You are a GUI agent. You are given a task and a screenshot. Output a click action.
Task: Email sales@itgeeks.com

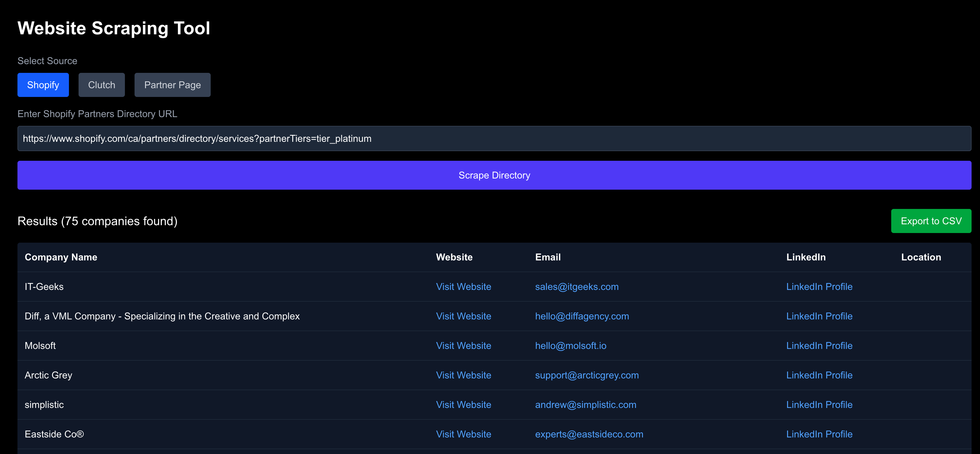577,287
